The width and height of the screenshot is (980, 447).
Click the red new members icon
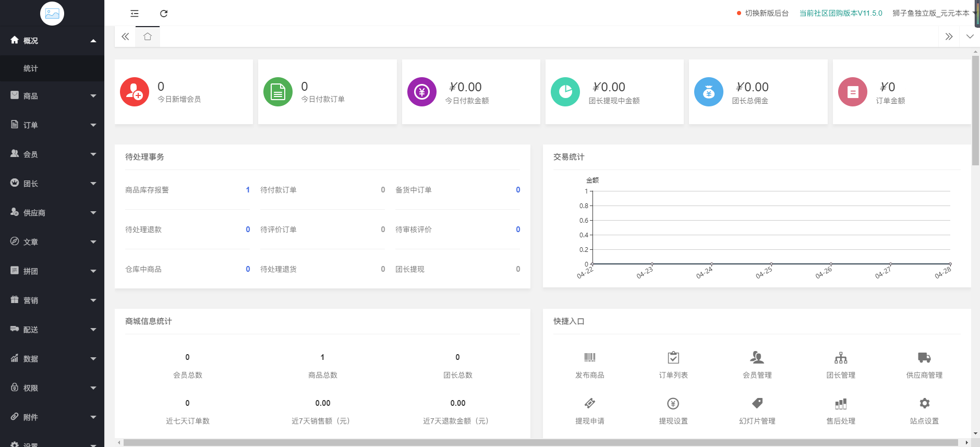135,92
